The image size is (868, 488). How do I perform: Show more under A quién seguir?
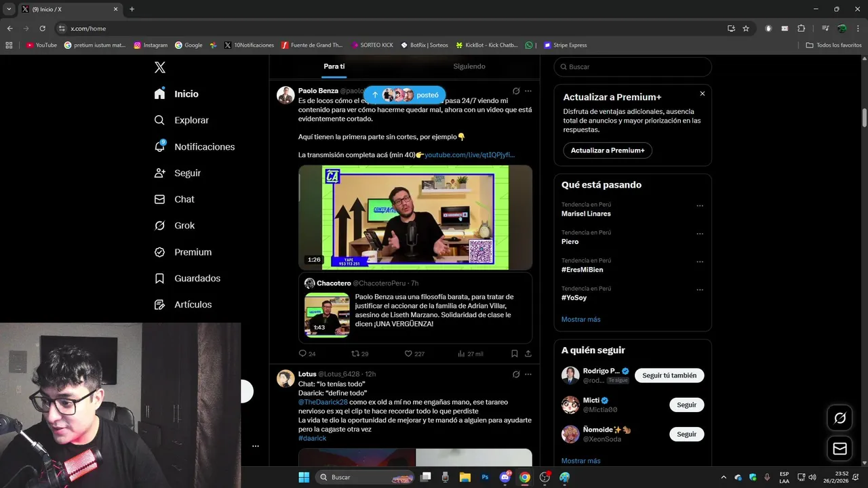point(580,461)
